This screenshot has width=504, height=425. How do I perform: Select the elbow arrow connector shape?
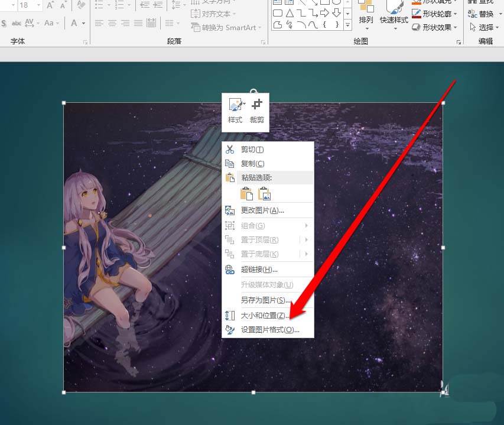coord(313,13)
